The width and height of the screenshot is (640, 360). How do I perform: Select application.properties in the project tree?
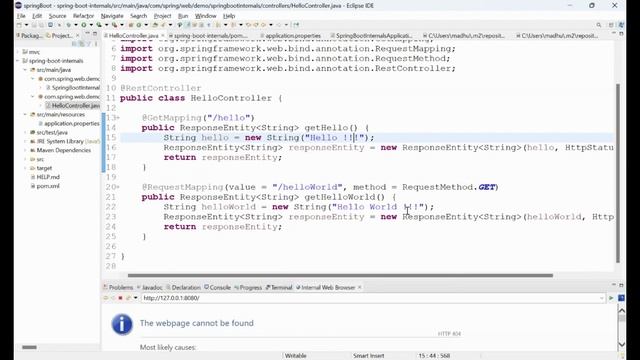(69, 123)
